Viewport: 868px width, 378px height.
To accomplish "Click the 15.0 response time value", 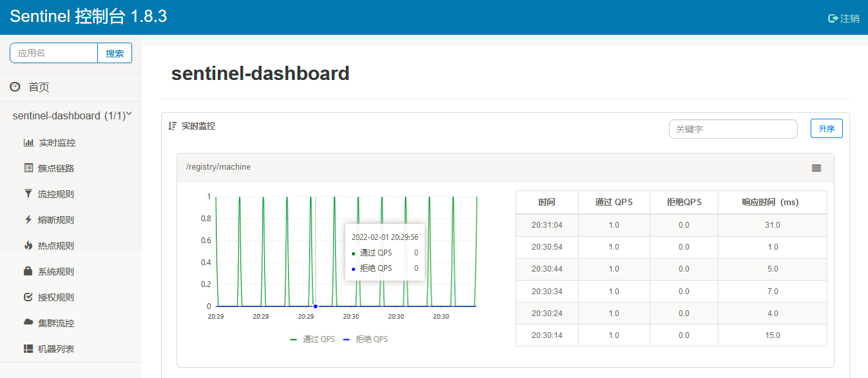I will click(773, 335).
